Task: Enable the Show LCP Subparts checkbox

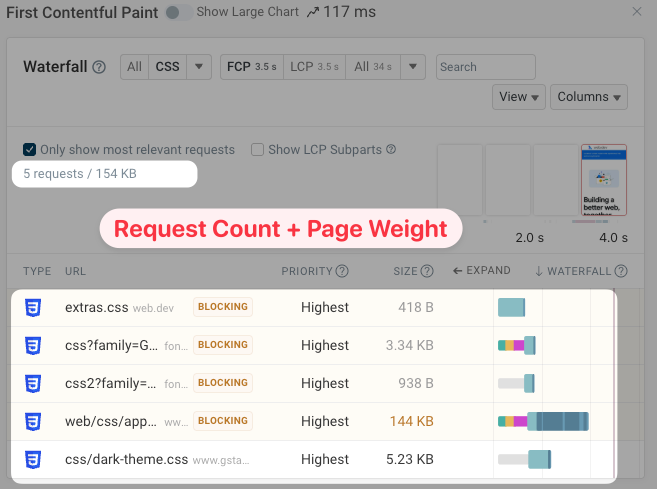Action: (258, 150)
